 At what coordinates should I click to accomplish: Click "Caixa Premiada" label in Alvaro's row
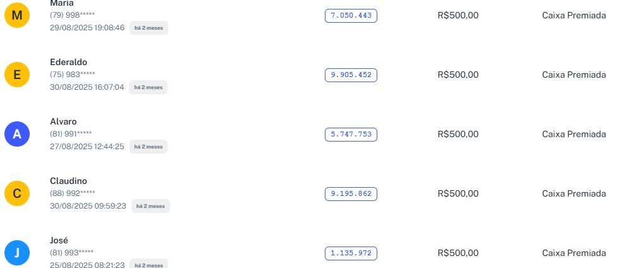(574, 134)
